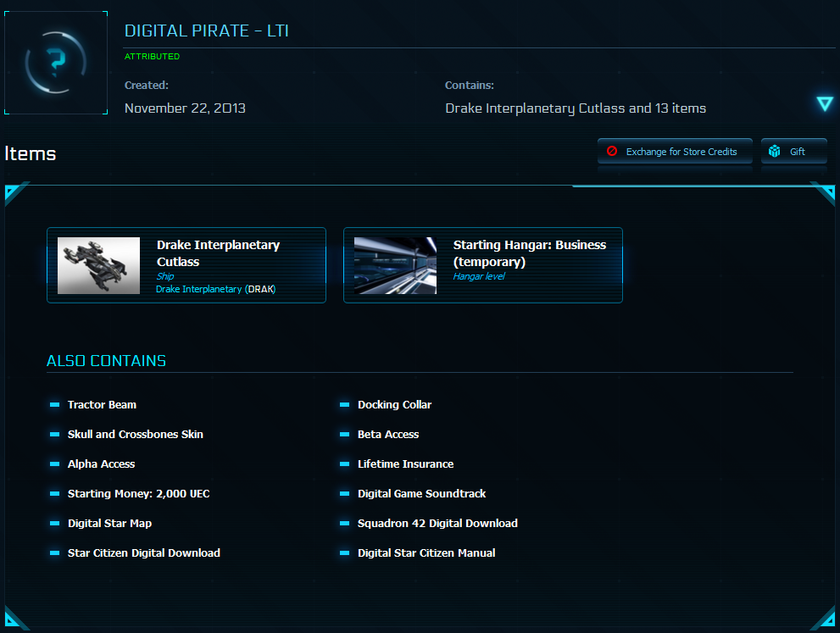The height and width of the screenshot is (633, 840).
Task: Open the Drake Cutlass ship thumbnail
Action: 98,265
